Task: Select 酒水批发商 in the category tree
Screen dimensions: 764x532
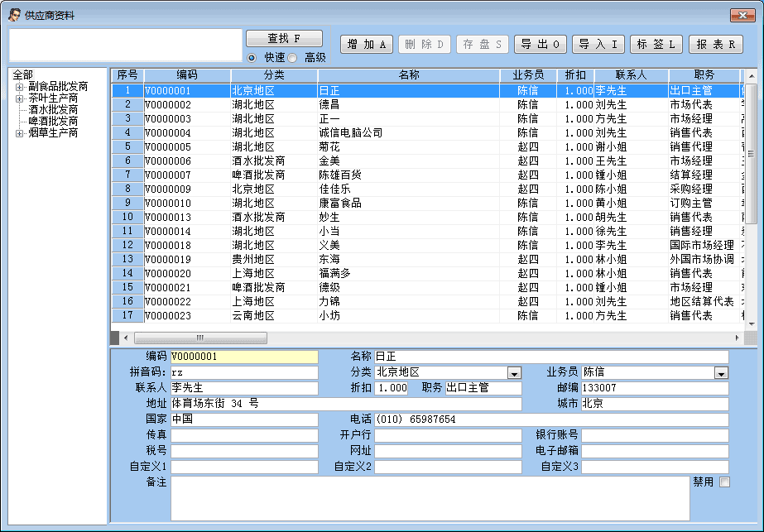Action: click(53, 109)
